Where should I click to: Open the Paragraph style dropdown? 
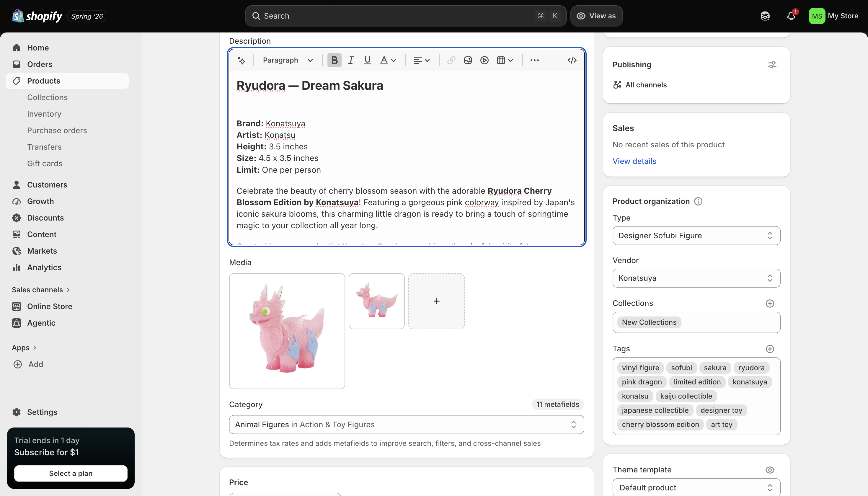tap(288, 60)
